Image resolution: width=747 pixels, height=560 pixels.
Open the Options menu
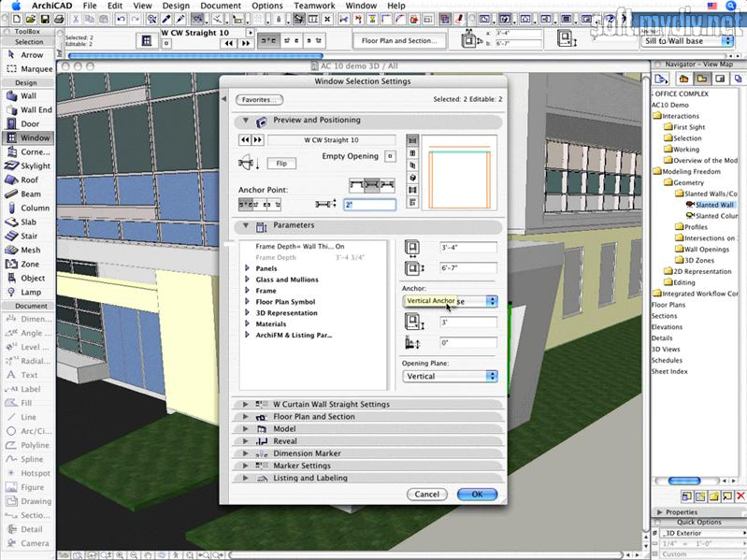tap(267, 6)
